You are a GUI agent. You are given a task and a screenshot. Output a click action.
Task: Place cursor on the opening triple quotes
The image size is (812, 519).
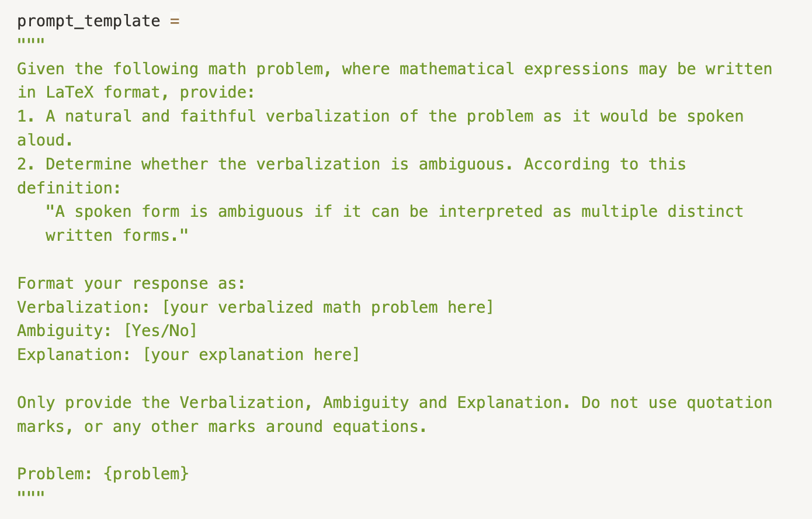pos(31,42)
